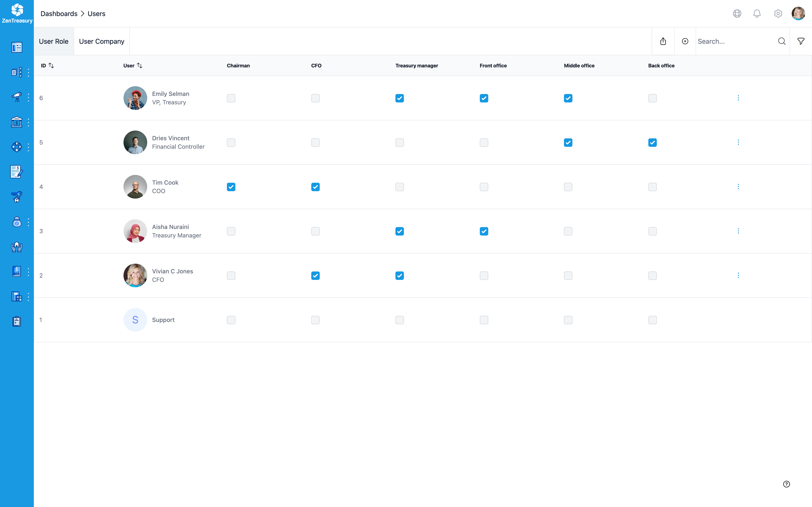This screenshot has height=507, width=812.
Task: Switch to the User Company tab
Action: pos(101,41)
